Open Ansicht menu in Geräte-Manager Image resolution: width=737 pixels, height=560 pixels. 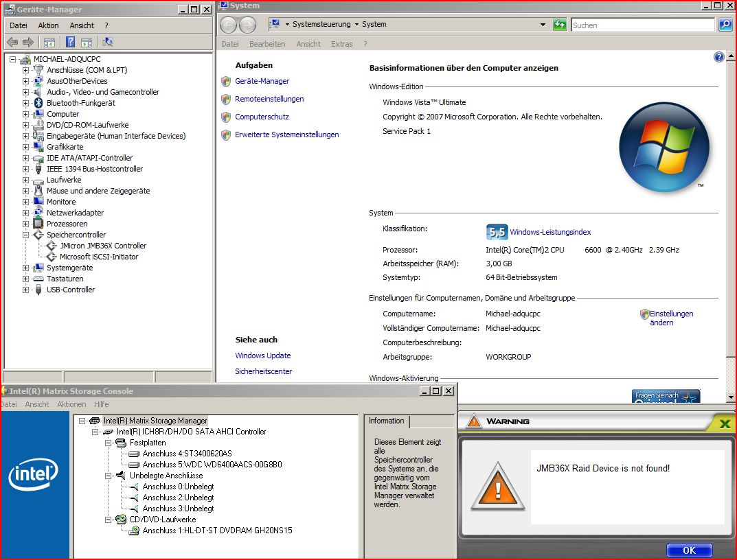coord(82,25)
